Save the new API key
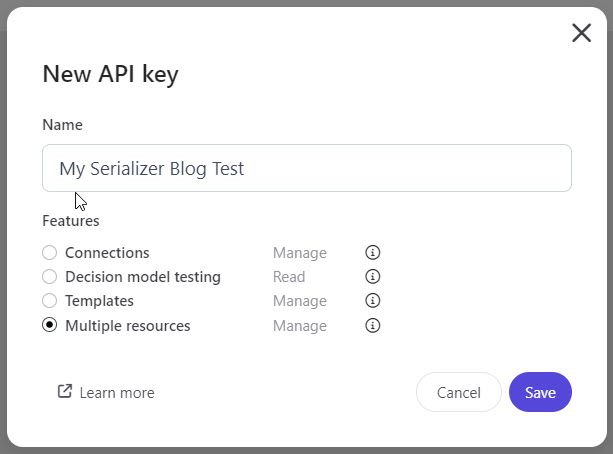 (x=540, y=392)
